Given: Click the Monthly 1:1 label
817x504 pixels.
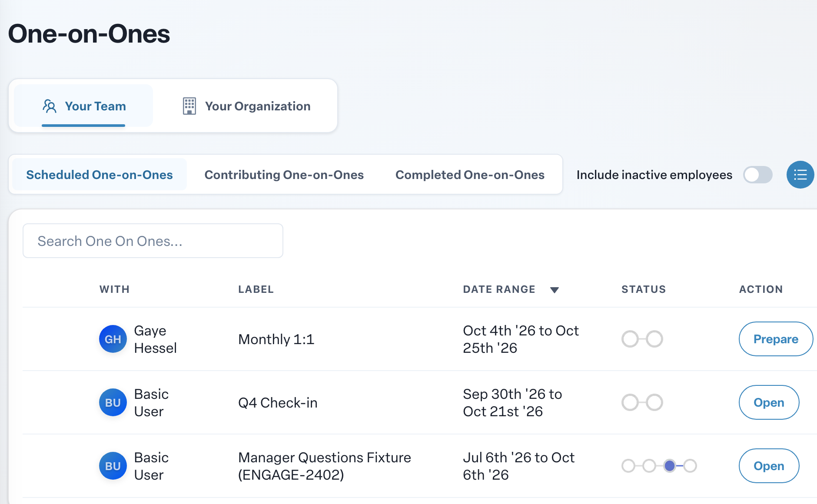Looking at the screenshot, I should pyautogui.click(x=276, y=339).
